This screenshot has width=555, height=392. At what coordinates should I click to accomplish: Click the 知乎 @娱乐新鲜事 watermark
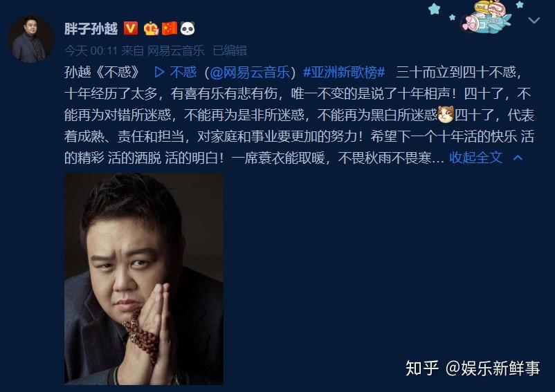[x=473, y=368]
